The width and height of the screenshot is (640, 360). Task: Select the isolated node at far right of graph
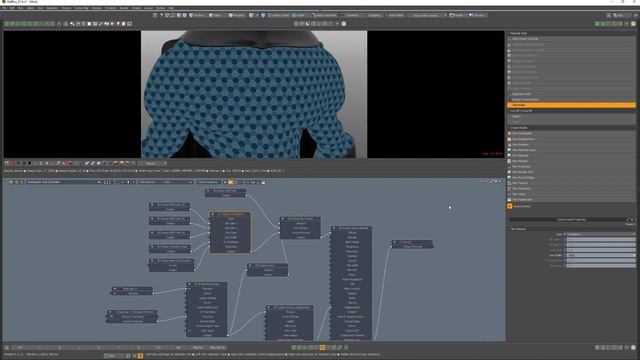tap(412, 244)
